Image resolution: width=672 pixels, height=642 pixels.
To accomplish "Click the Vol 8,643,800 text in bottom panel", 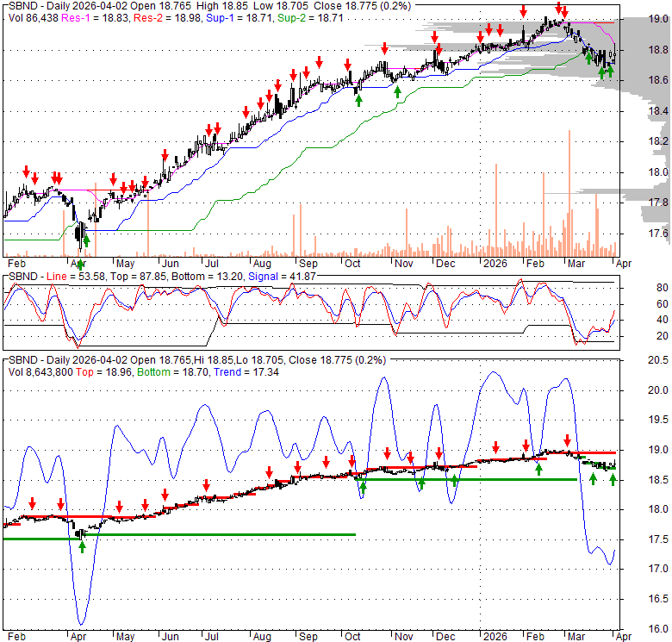I will [x=42, y=371].
